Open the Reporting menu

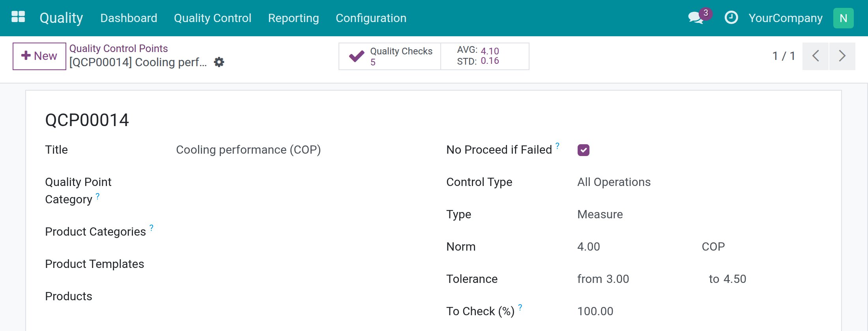294,18
